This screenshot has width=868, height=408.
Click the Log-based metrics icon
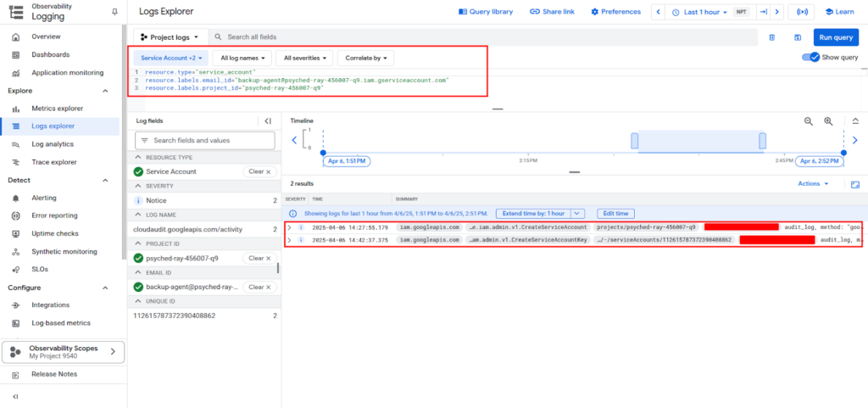coord(16,323)
